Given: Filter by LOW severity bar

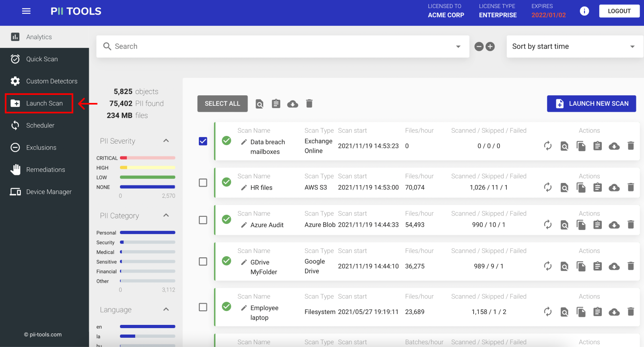Looking at the screenshot, I should click(x=147, y=177).
